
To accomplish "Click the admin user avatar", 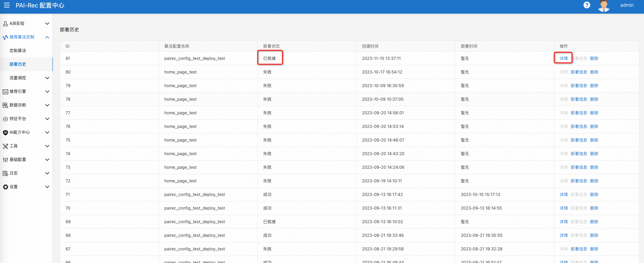I will pyautogui.click(x=604, y=6).
